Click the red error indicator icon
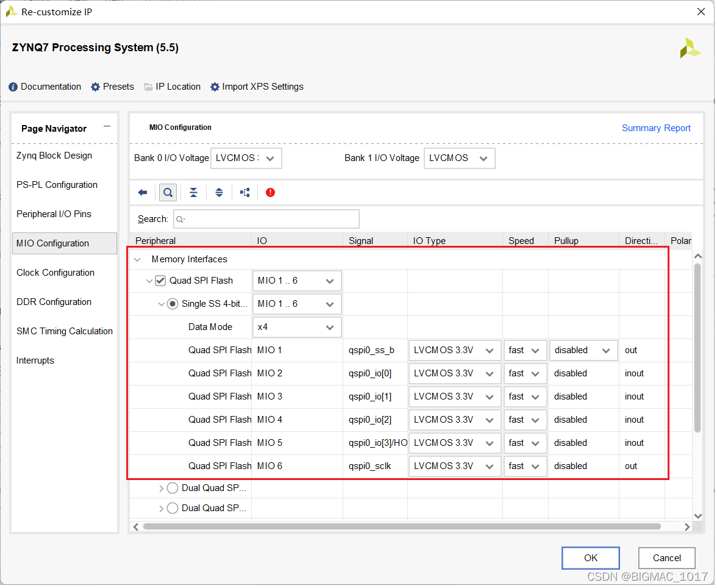Image resolution: width=717 pixels, height=588 pixels. coord(271,193)
